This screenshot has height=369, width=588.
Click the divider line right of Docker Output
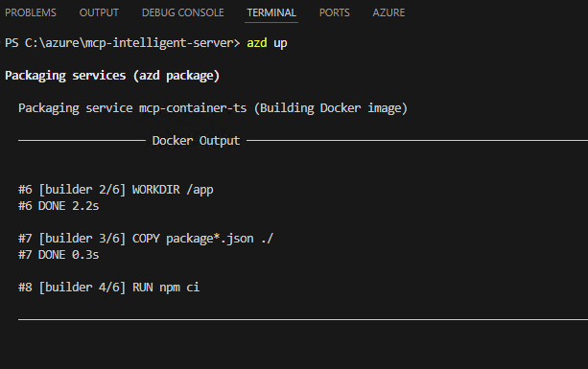click(x=417, y=141)
